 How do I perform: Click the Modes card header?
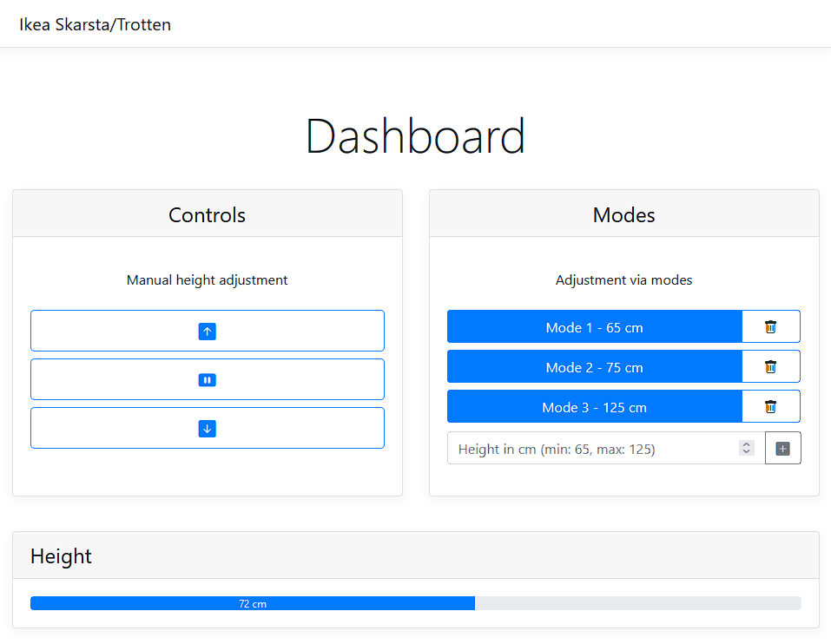click(623, 214)
